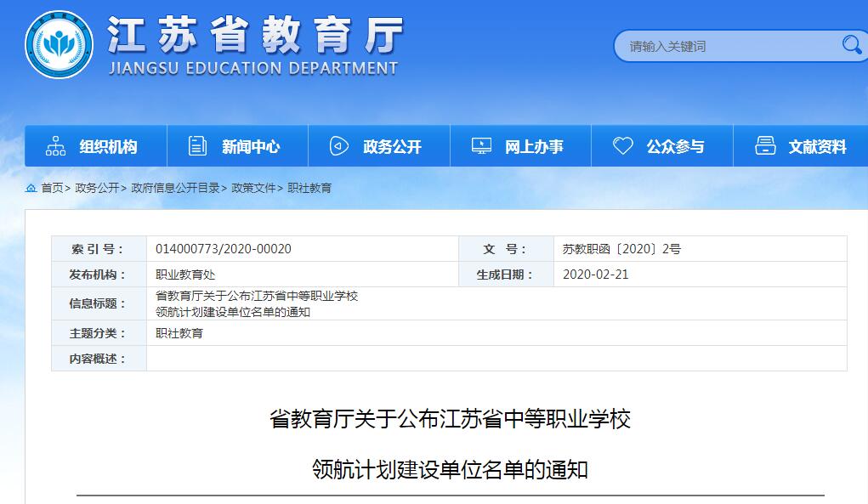Click the 内容概述 label cell
868x504 pixels.
[99, 359]
